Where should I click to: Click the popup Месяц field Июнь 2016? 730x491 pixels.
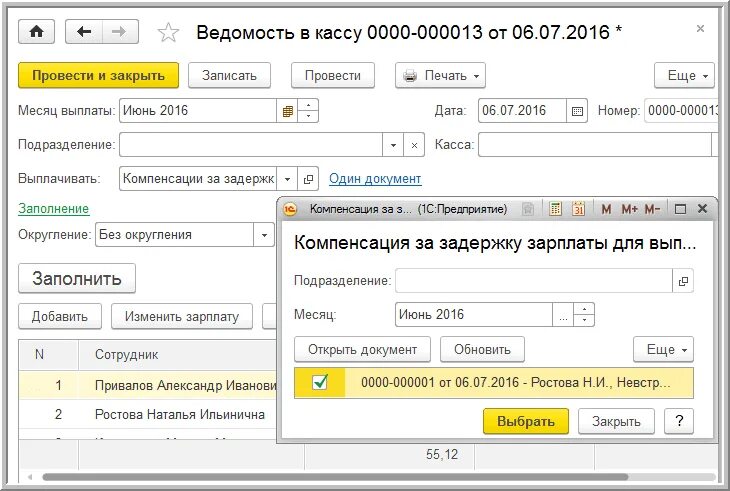point(474,315)
